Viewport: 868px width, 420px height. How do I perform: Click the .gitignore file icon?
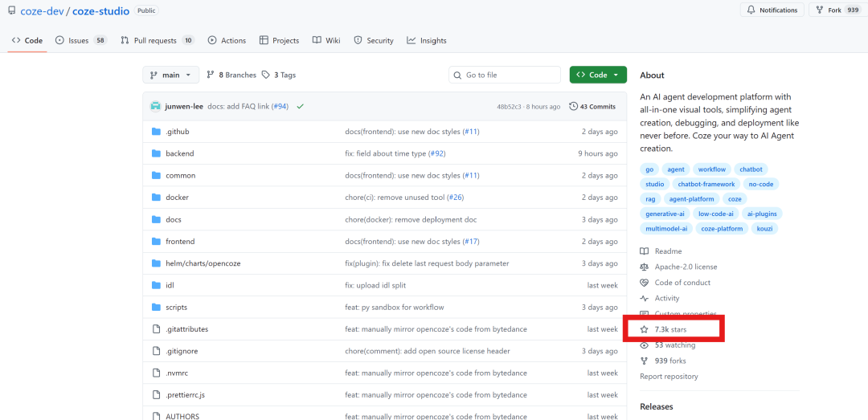click(x=157, y=351)
